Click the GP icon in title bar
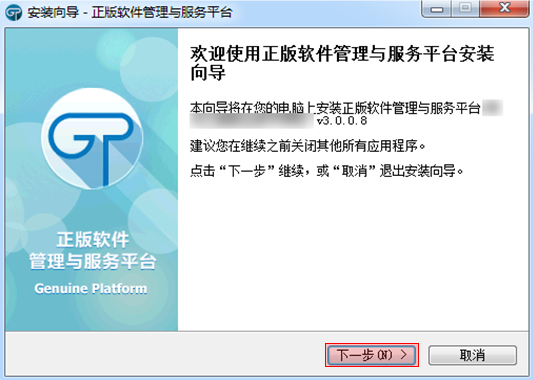The height and width of the screenshot is (380, 533). point(14,13)
